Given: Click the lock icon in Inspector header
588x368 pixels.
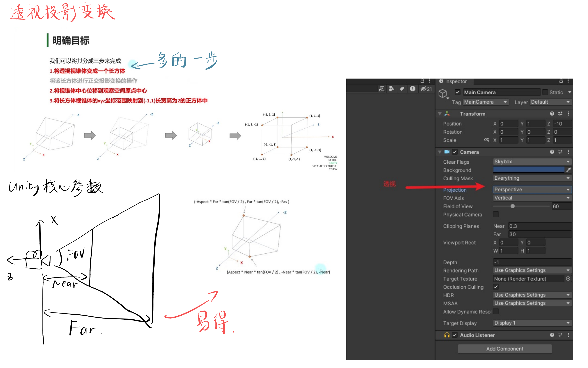Looking at the screenshot, I should coord(561,81).
